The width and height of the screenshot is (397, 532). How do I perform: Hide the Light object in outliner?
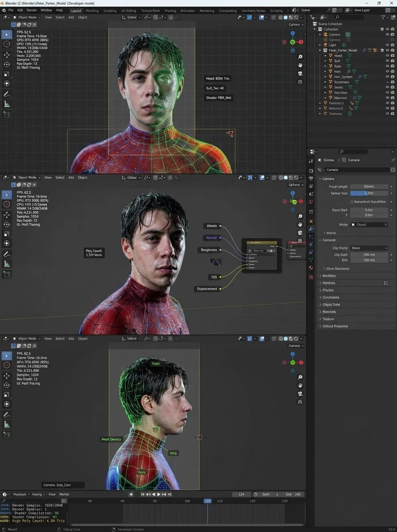pos(387,45)
